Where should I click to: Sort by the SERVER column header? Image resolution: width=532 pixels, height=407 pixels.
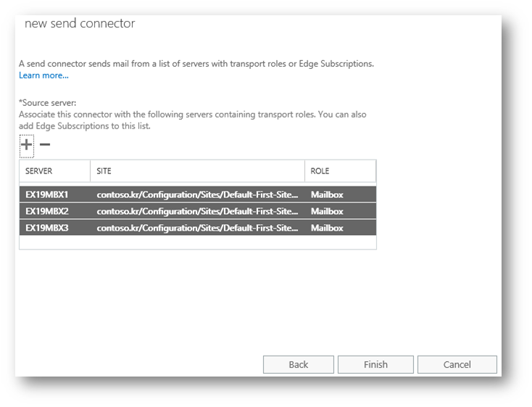click(x=55, y=171)
